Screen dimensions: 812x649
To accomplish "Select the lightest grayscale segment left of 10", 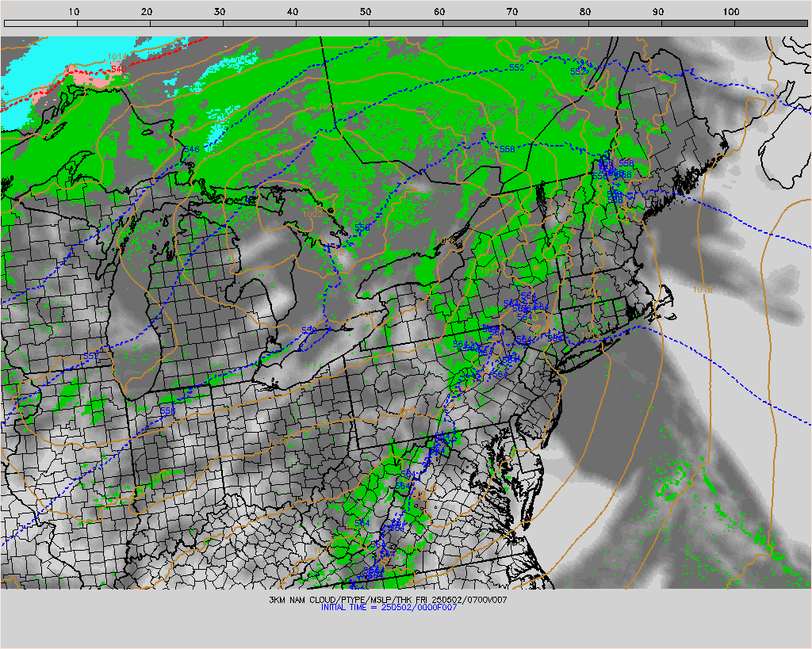I will [x=41, y=23].
